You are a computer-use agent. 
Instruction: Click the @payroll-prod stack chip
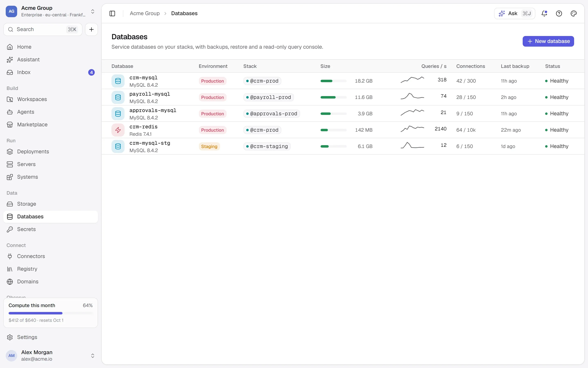tap(268, 97)
